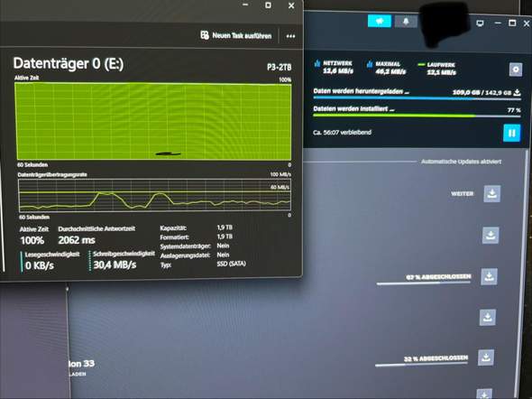532x399 pixels.
Task: Click the download icon beside WEITER
Action: [x=492, y=194]
